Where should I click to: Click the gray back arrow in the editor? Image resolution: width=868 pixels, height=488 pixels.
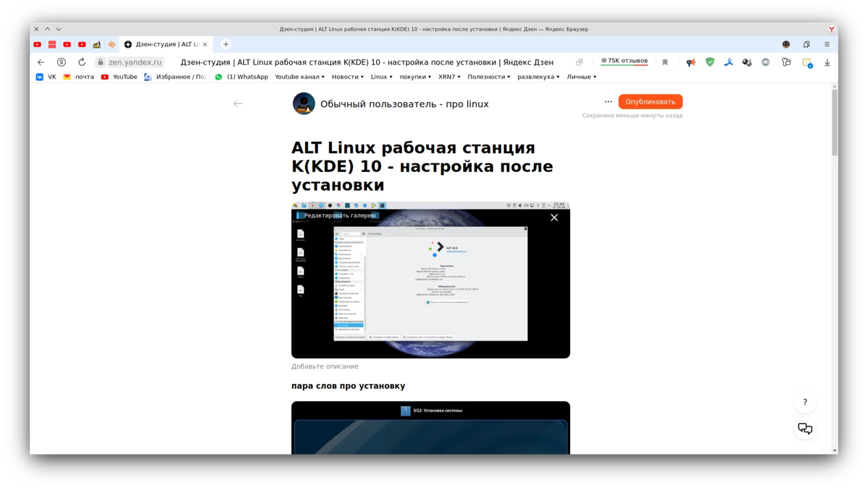click(238, 103)
